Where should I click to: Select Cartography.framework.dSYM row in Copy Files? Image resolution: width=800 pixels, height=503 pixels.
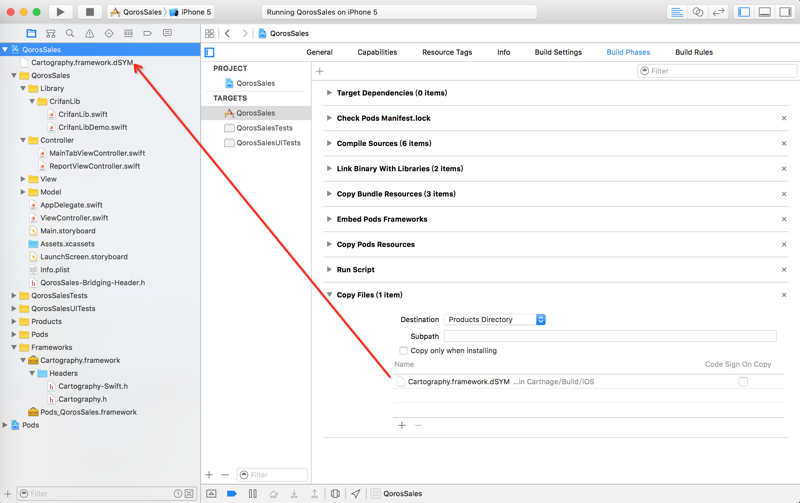tap(588, 382)
